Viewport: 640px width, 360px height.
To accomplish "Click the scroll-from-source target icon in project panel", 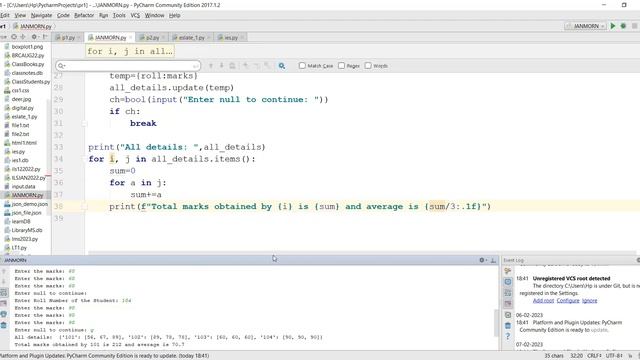I will (x=14, y=37).
